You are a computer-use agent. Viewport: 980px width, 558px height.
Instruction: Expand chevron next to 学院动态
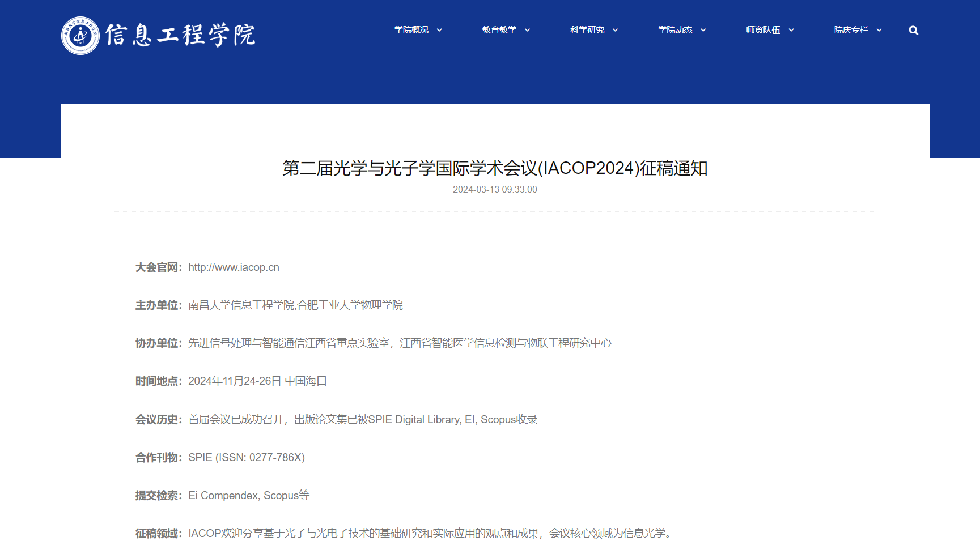(x=703, y=31)
